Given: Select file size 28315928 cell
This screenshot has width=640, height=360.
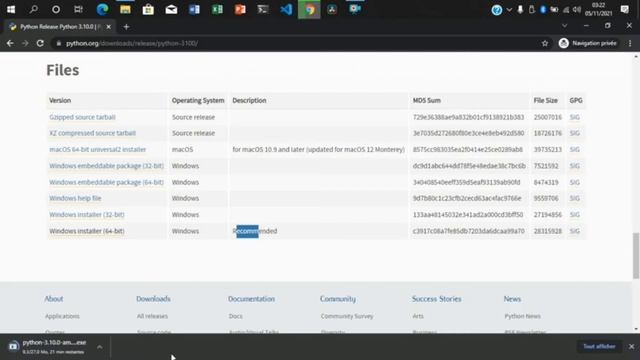Looking at the screenshot, I should click(x=547, y=231).
